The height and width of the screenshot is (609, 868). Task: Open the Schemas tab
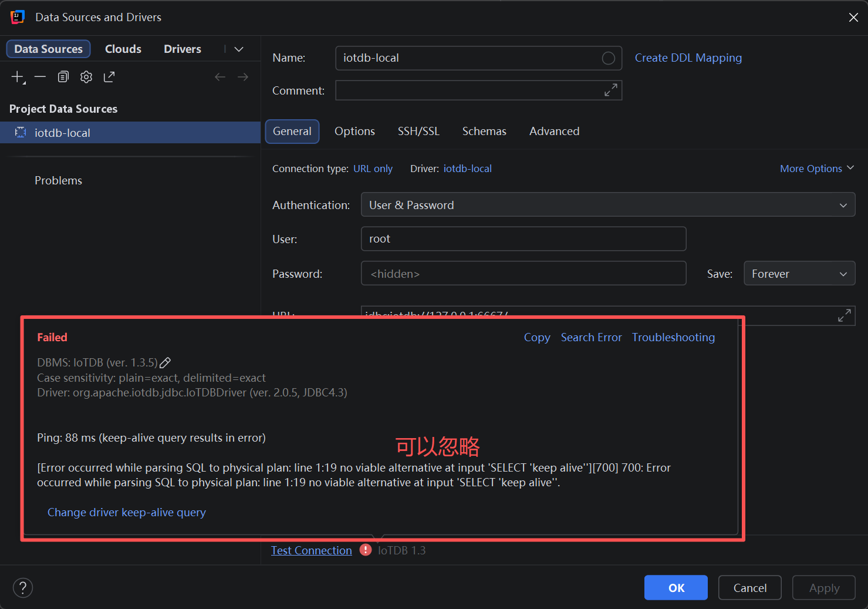point(484,131)
